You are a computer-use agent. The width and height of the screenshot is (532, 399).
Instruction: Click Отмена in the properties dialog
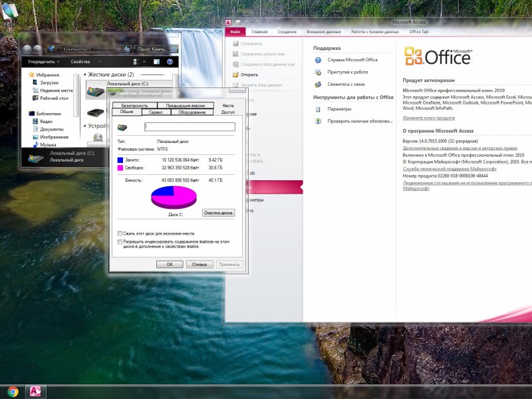pos(199,264)
